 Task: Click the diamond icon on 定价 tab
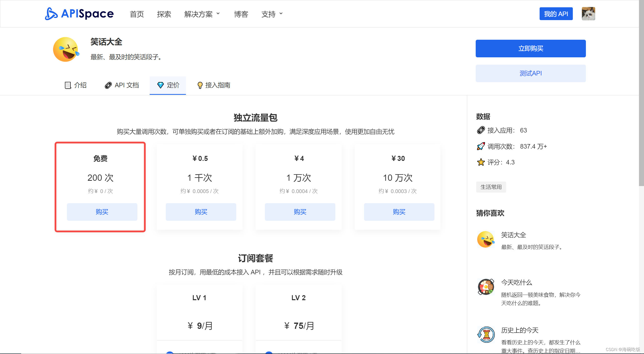[160, 85]
